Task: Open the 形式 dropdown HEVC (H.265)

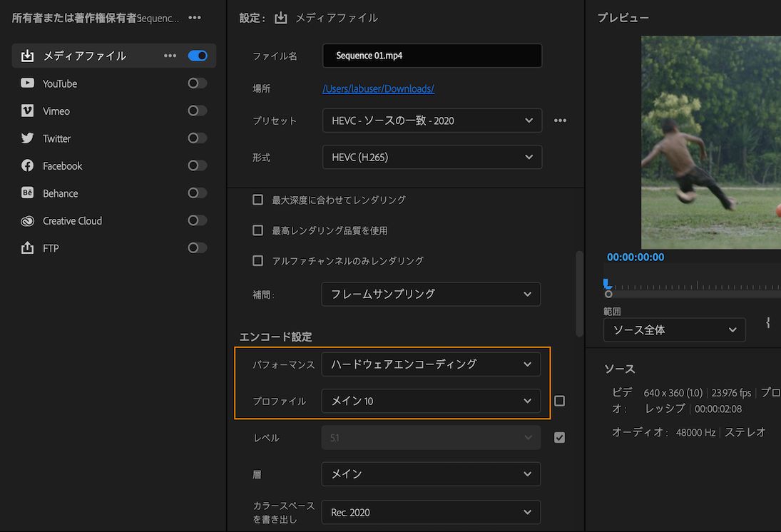Action: [x=432, y=157]
